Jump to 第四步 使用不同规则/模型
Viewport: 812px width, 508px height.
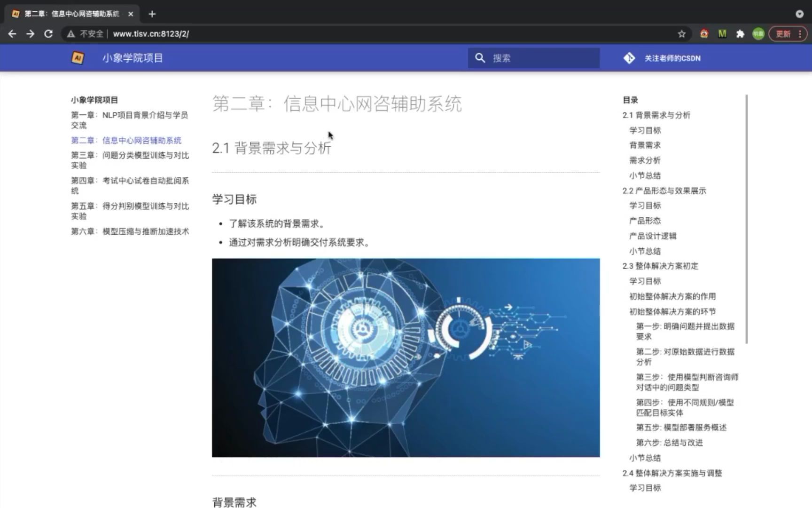[685, 408]
